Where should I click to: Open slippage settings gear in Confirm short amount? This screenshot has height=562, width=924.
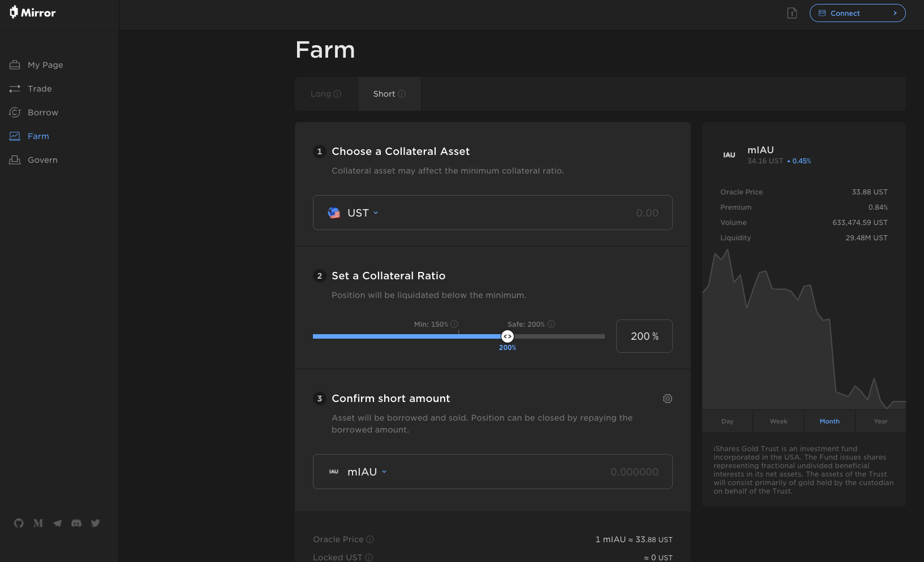click(x=667, y=399)
